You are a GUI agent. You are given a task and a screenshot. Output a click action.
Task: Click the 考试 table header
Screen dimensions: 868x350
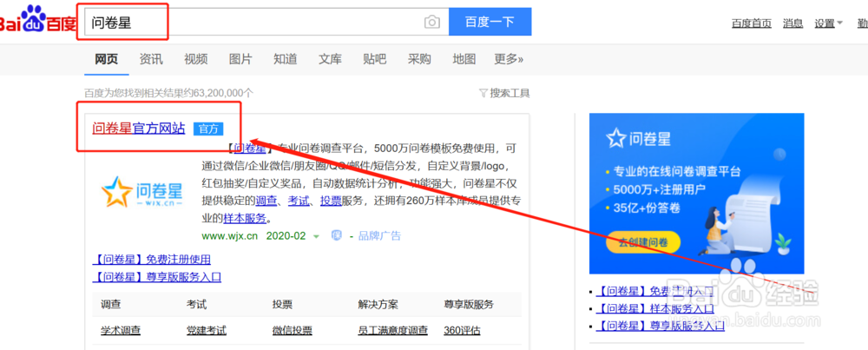coord(197,305)
